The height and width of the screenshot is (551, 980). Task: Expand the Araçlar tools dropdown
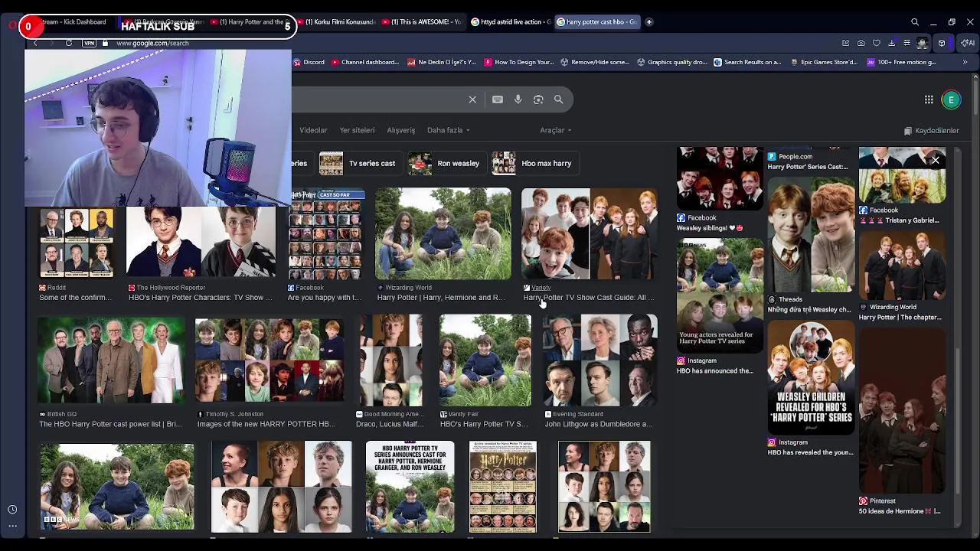555,130
